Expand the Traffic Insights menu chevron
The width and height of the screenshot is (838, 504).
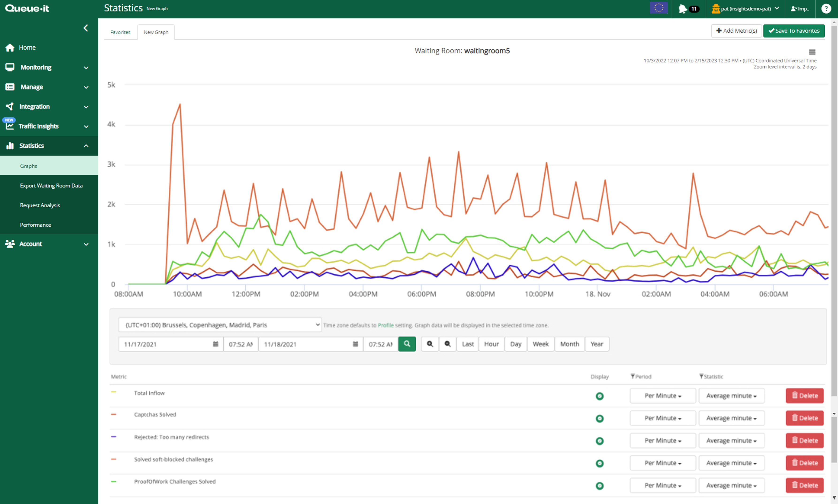86,126
